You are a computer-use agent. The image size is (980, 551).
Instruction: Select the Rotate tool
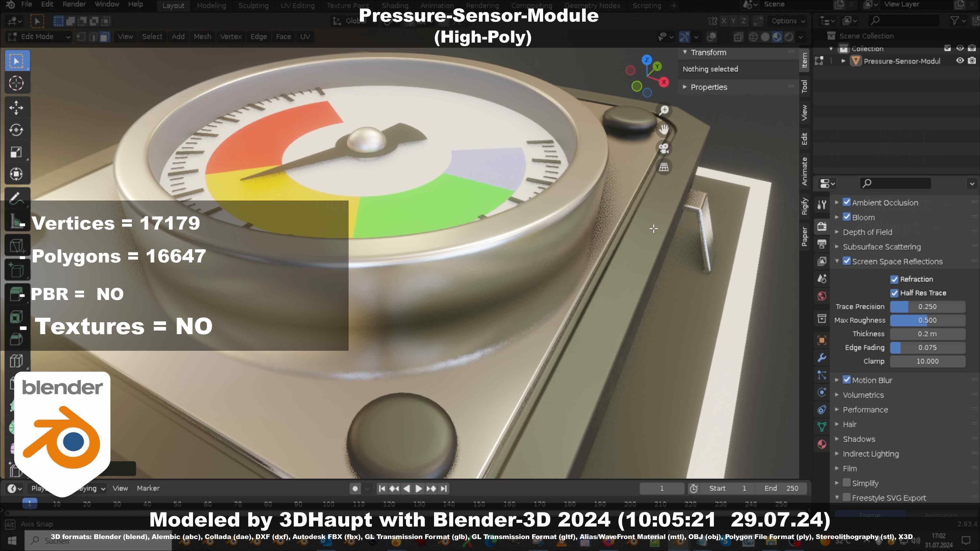coord(16,130)
